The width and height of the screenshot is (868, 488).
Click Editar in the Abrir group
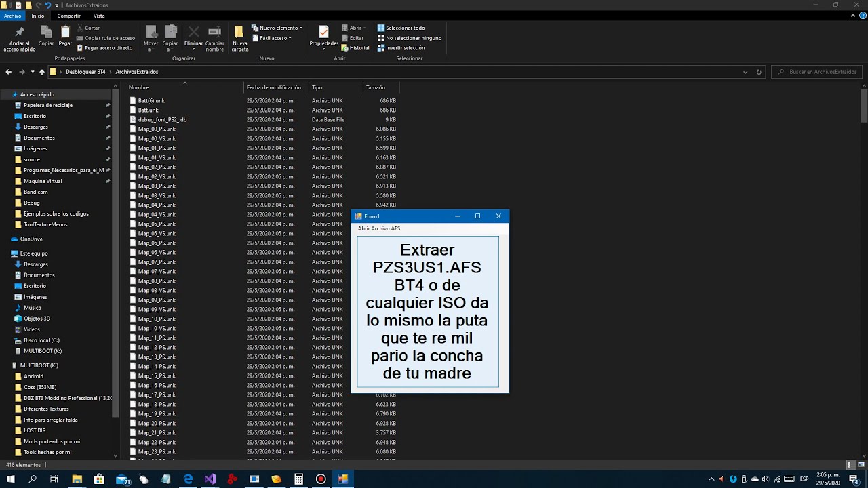[353, 38]
